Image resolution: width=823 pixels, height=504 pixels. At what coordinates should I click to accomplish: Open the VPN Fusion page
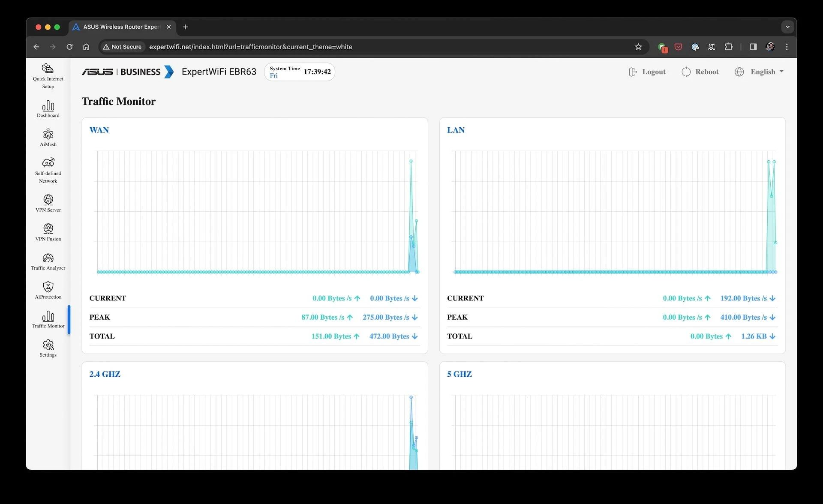pos(48,232)
